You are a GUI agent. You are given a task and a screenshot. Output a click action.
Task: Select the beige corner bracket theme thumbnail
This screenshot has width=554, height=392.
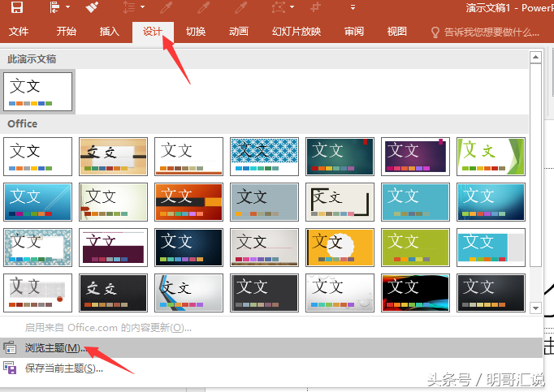click(340, 201)
